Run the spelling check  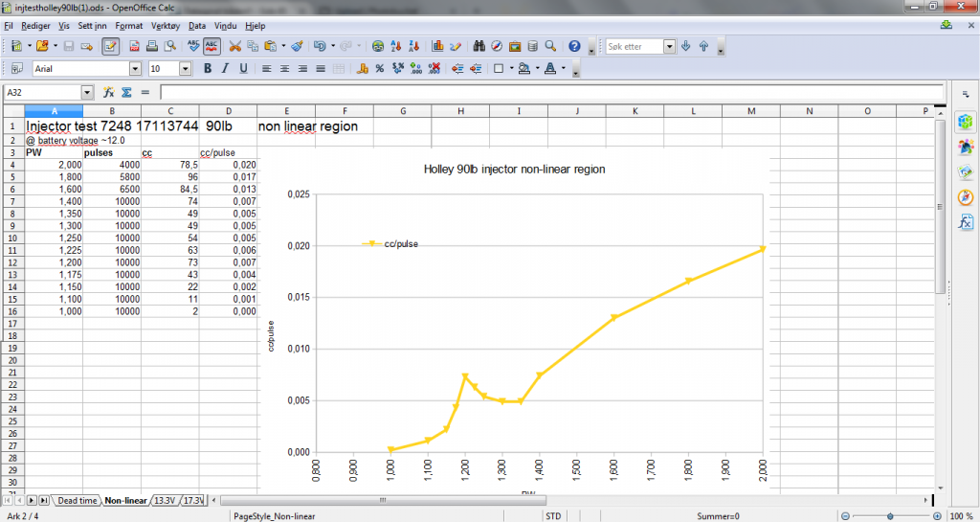pos(193,46)
